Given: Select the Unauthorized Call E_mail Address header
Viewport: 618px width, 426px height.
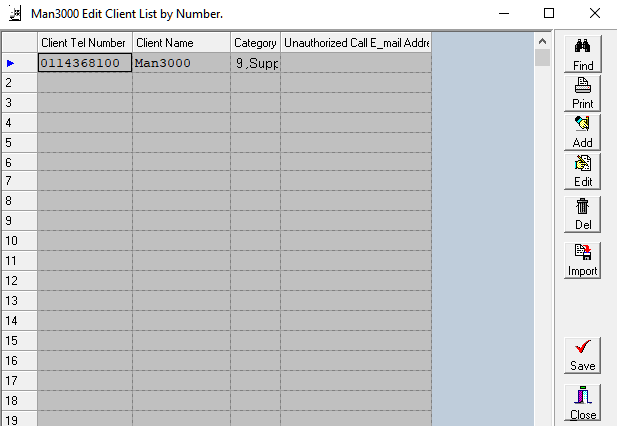Looking at the screenshot, I should [x=355, y=43].
